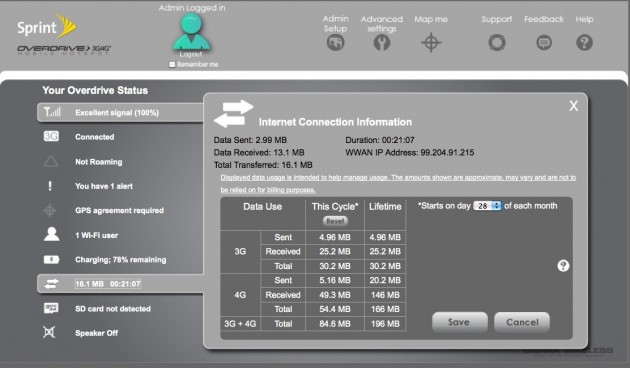
Task: Open the Support lifebuoy icon
Action: pos(497,43)
